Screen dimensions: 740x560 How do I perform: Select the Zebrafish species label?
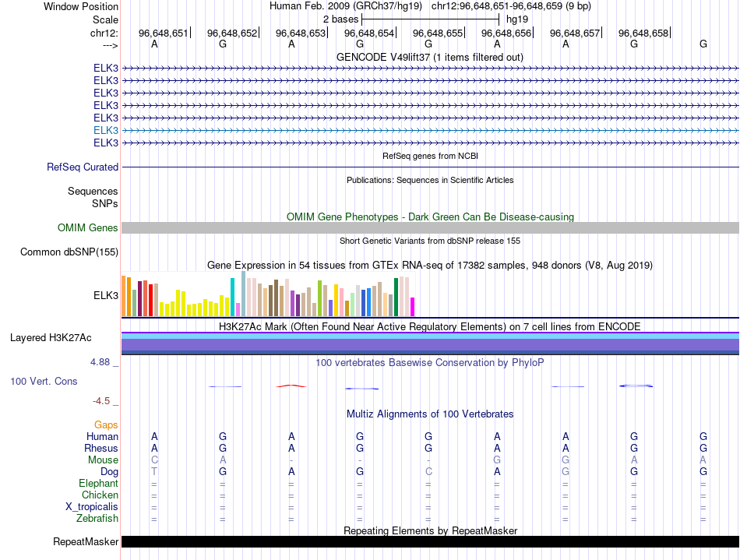(97, 518)
